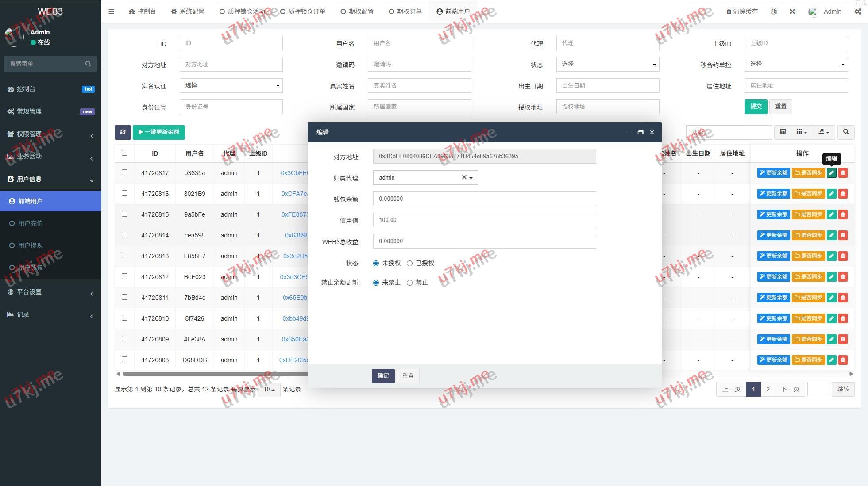Click the hamburger menu toggle icon
Screen dimensions: 868x486
112,11
